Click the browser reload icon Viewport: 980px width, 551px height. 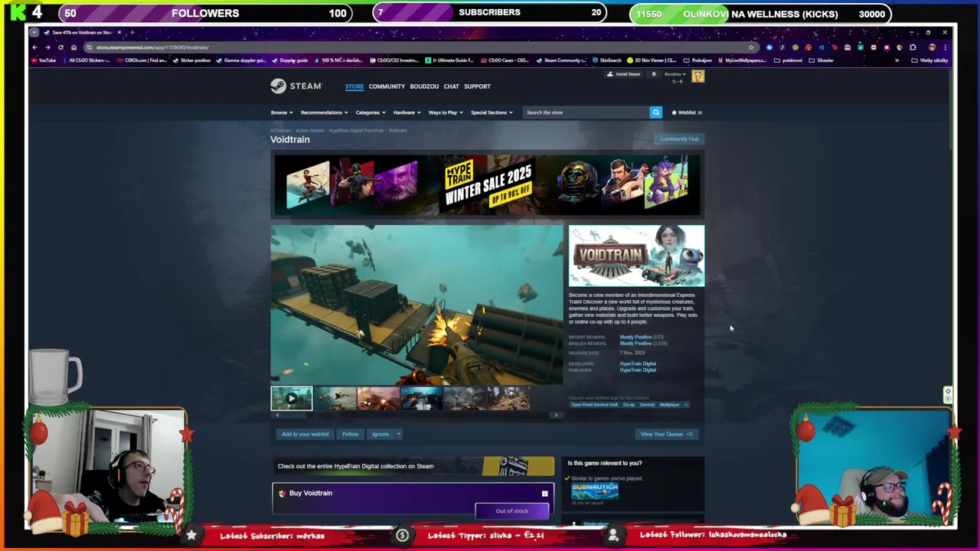pyautogui.click(x=60, y=47)
